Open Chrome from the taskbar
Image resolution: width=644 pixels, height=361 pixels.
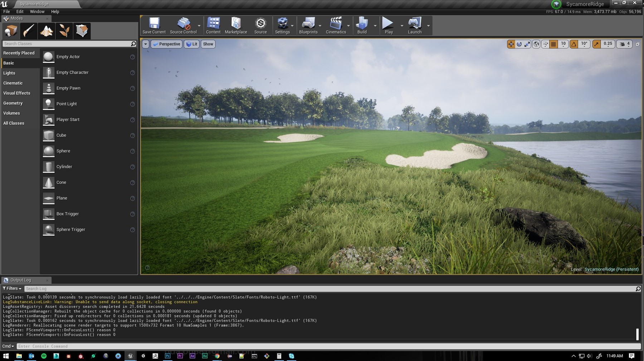[x=217, y=356]
